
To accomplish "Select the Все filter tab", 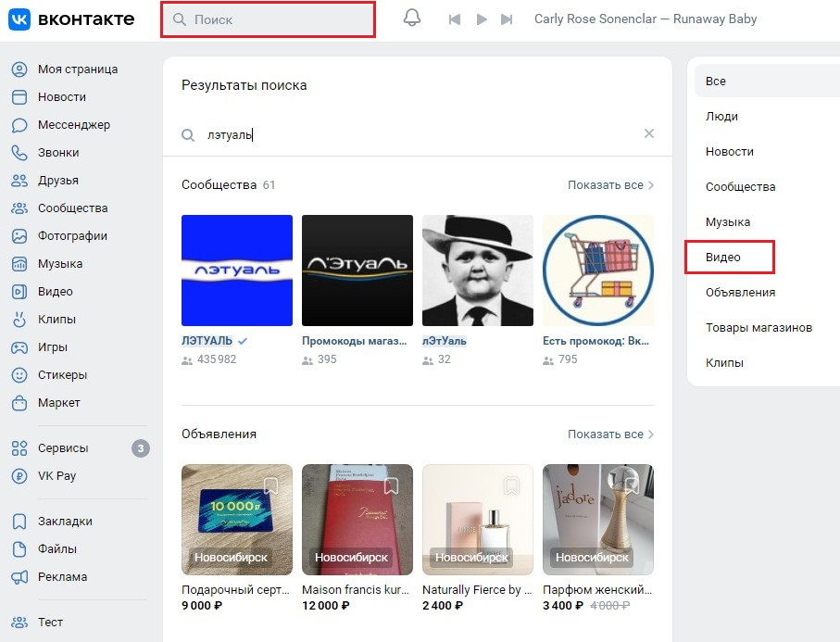I will click(x=767, y=81).
